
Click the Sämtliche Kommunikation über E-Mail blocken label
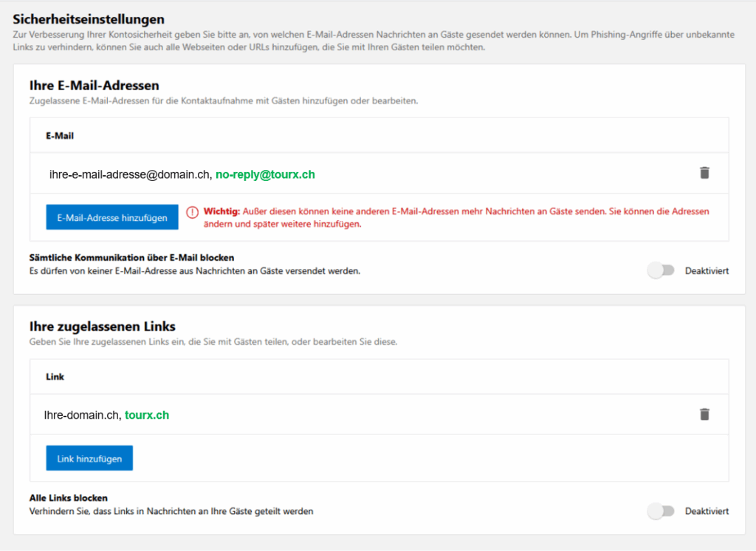pos(131,258)
